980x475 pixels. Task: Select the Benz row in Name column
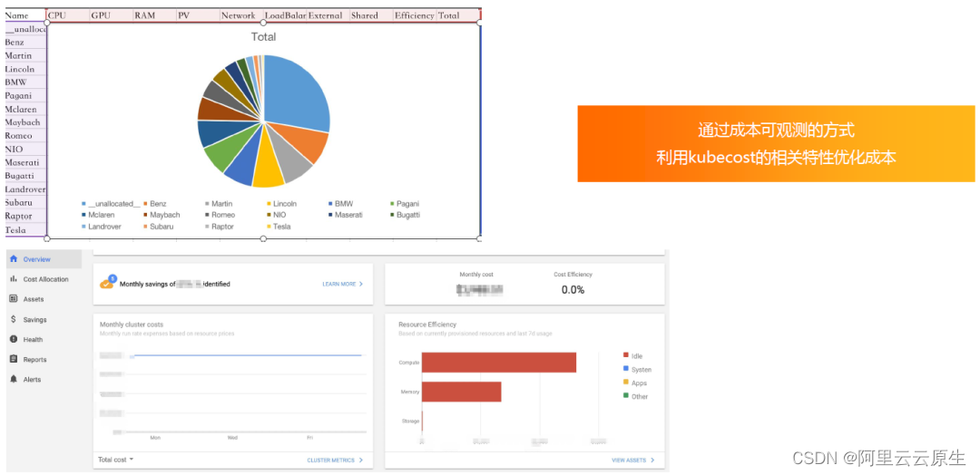[x=25, y=43]
